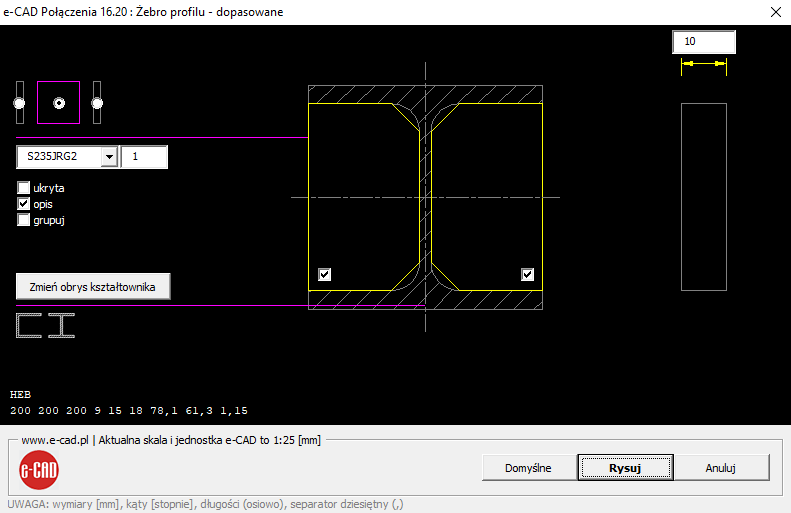Close the e-CAD Połączenia dialog
The height and width of the screenshot is (513, 791).
pos(776,12)
